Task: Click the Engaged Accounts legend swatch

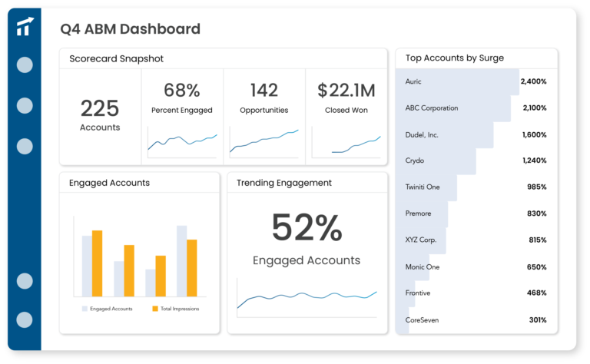Action: tap(85, 309)
